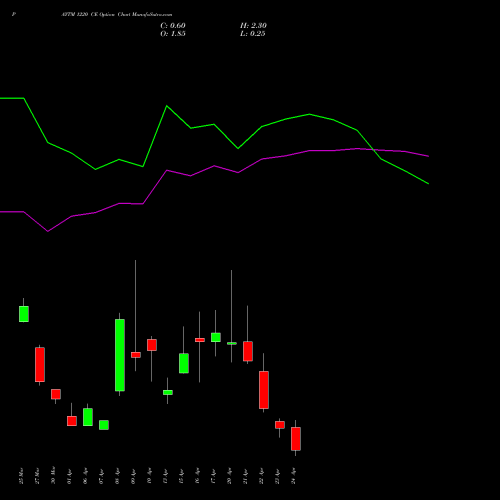
Task: Click the '07 Apr' date axis label
Action: (x=101, y=476)
